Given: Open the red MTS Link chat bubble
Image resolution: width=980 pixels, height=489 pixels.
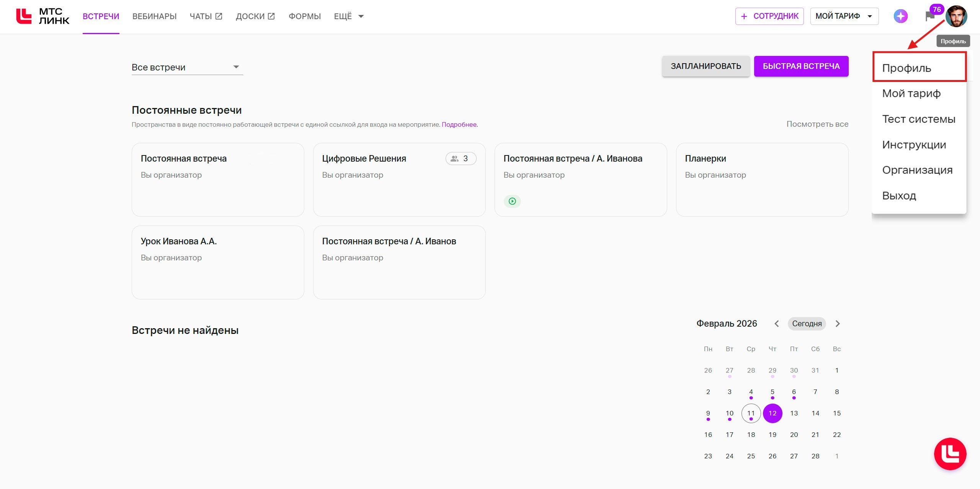Looking at the screenshot, I should [950, 454].
